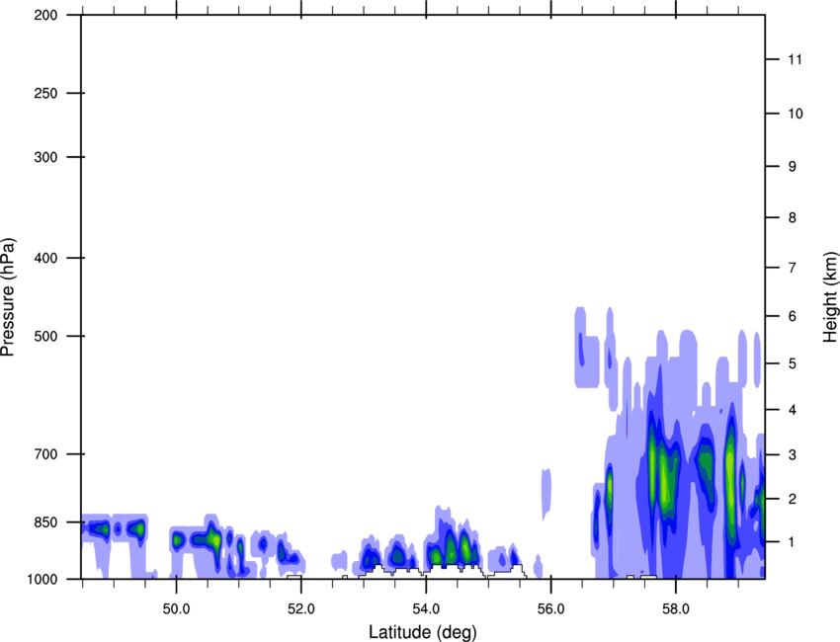The height and width of the screenshot is (642, 840).
Task: Click the 1 km height label
Action: pyautogui.click(x=792, y=542)
